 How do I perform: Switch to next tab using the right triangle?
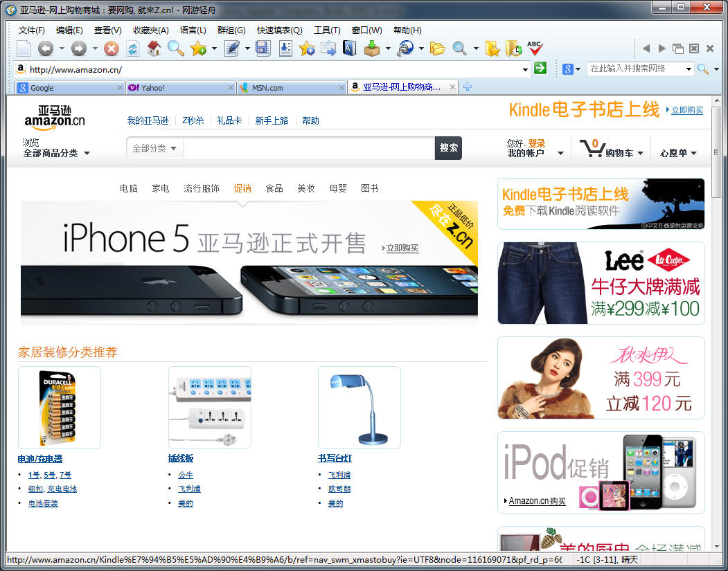[662, 48]
